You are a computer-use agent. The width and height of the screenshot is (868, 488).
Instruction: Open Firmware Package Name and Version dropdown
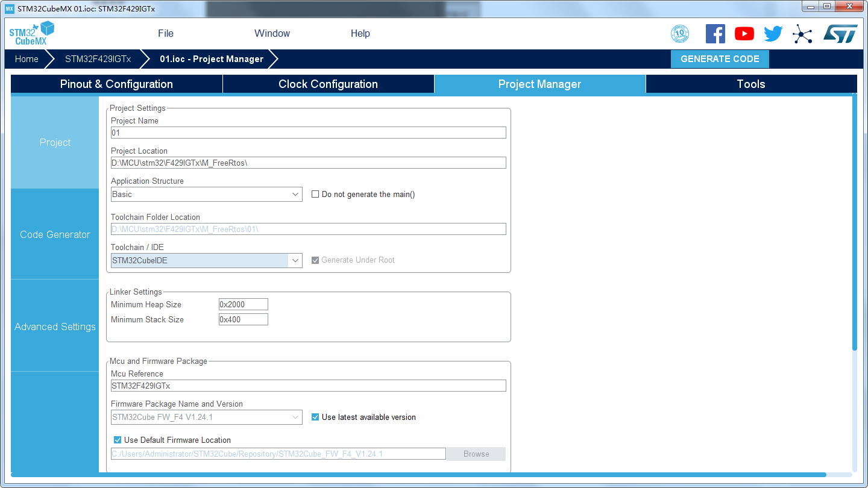(x=207, y=417)
